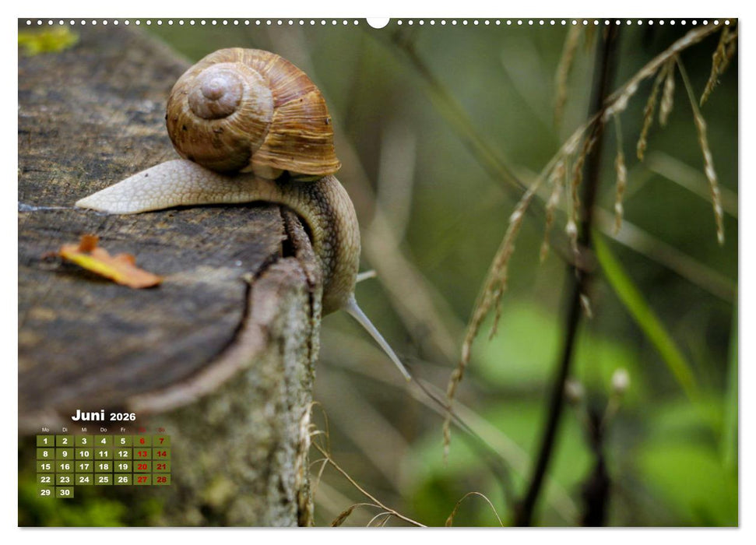Click the Mo weekday header
756x545 pixels.
(x=45, y=430)
